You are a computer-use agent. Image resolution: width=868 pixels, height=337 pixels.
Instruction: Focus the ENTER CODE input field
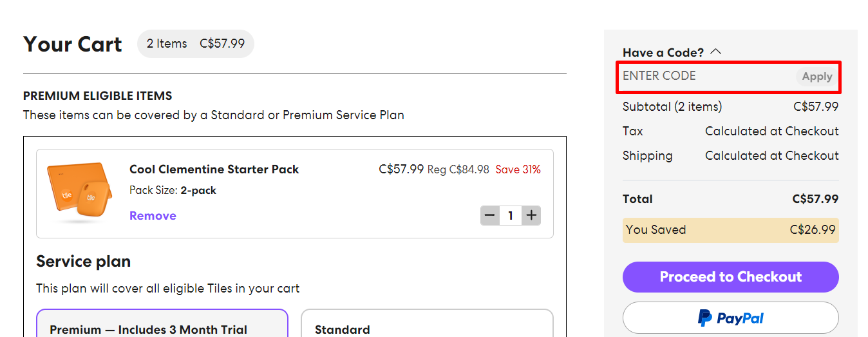(x=705, y=76)
